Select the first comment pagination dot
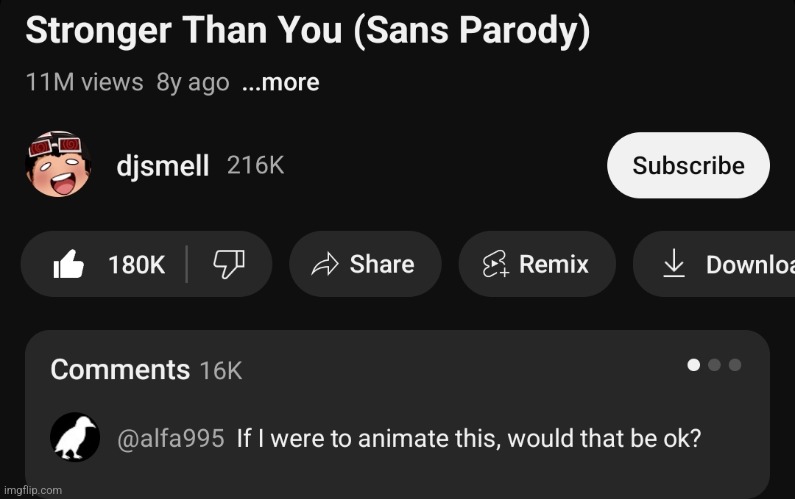The image size is (795, 499). tap(694, 365)
